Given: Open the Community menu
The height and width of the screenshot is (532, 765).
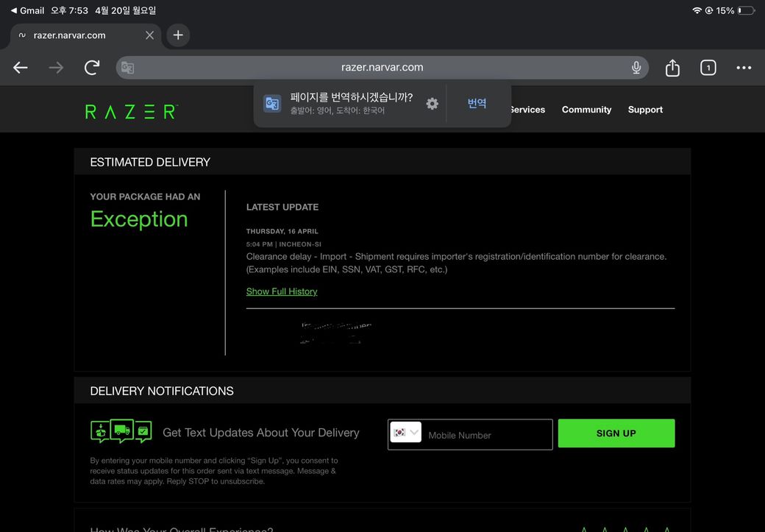Looking at the screenshot, I should click(586, 110).
